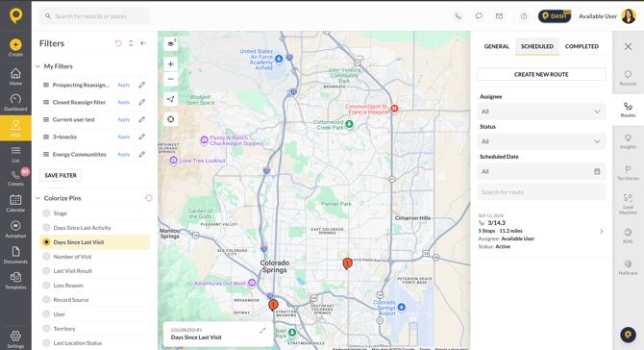644x350 pixels.
Task: Open the Calendar sidebar icon
Action: pyautogui.click(x=15, y=203)
